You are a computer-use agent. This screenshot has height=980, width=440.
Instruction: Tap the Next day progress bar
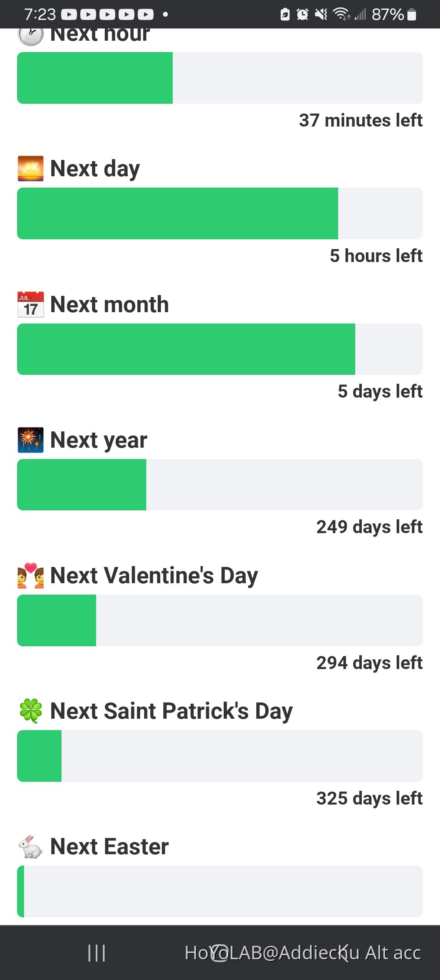coord(220,213)
